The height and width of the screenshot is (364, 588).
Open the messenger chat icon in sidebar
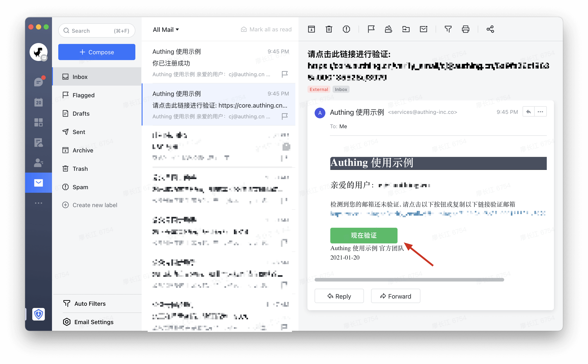(x=39, y=82)
